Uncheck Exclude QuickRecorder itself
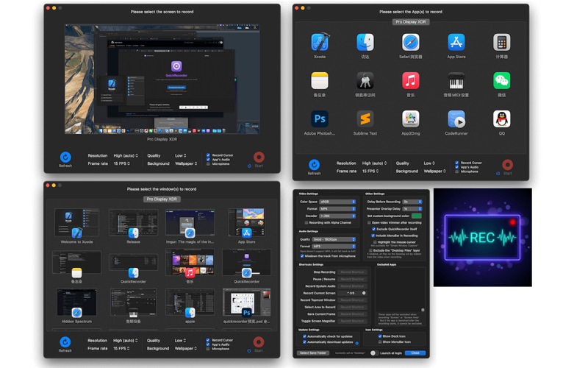This screenshot has width=588, height=368. (x=373, y=229)
